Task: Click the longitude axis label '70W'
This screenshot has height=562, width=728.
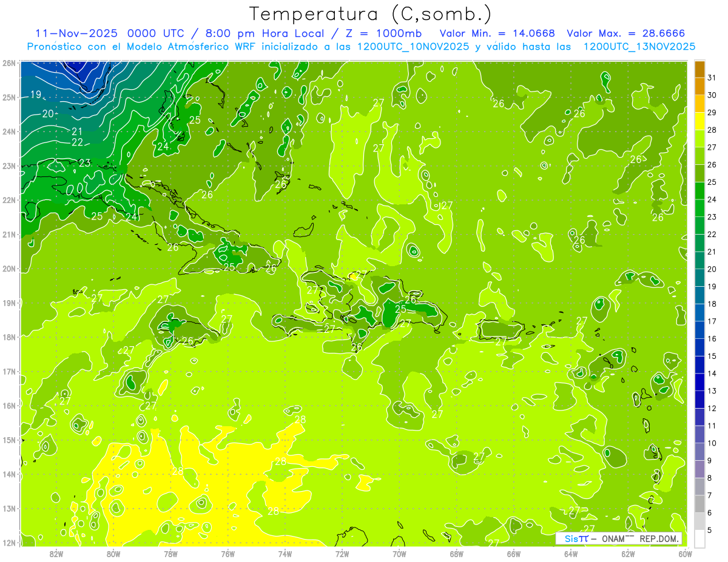Action: click(399, 554)
